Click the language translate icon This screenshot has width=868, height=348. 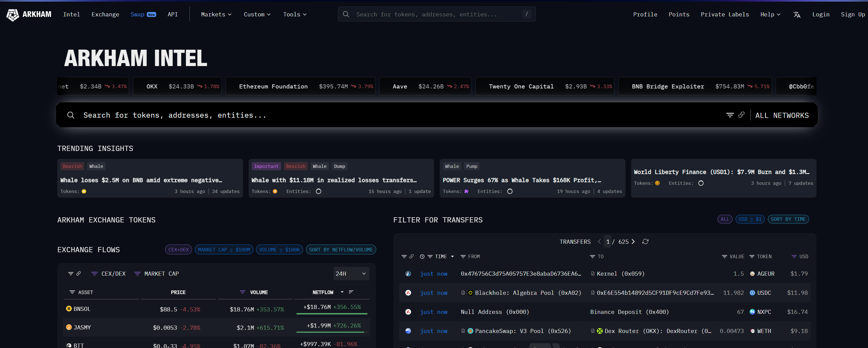point(796,14)
